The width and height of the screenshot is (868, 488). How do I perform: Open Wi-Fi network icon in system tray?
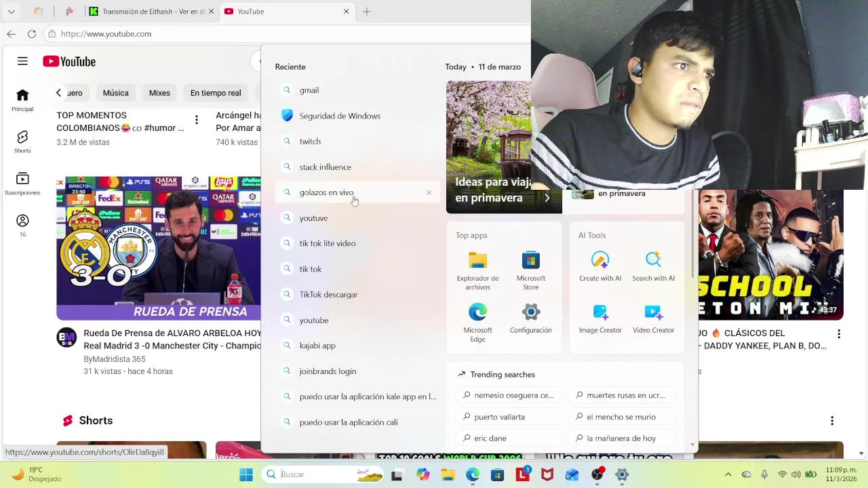(x=782, y=474)
